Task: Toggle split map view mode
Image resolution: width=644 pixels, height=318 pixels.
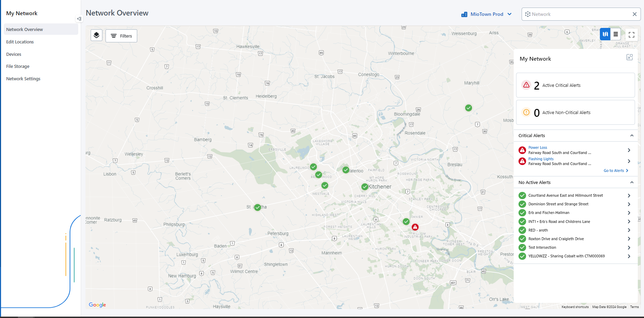Action: (605, 34)
